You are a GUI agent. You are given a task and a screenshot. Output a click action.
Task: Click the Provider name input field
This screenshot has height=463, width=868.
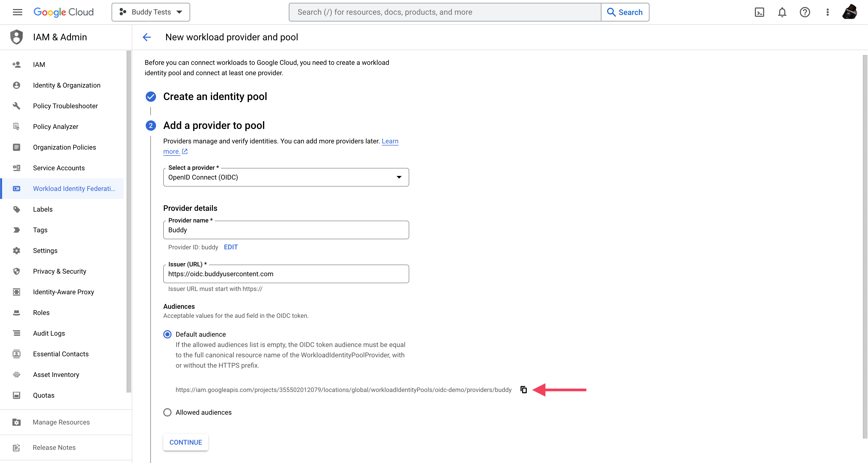click(286, 230)
